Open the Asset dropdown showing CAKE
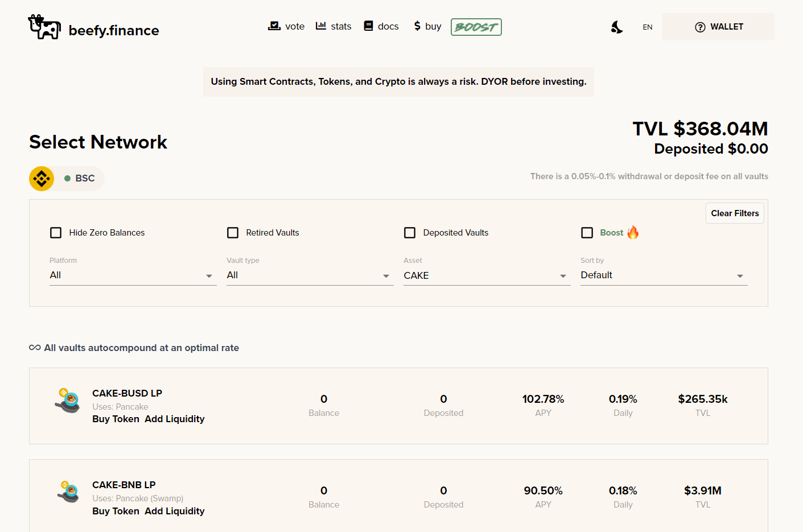The width and height of the screenshot is (803, 532). 487,275
